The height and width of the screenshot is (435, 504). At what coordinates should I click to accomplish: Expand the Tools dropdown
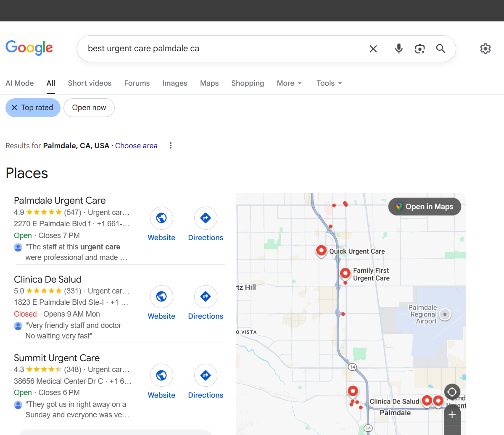(x=329, y=83)
